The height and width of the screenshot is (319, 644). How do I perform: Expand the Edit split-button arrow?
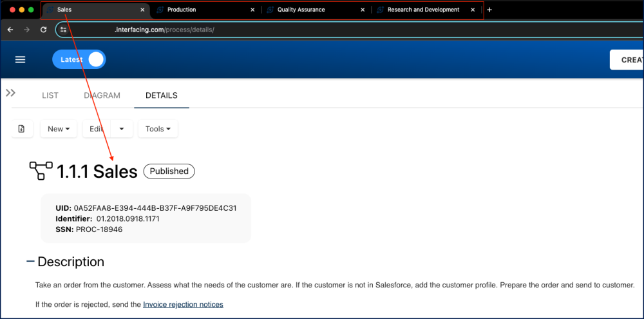(x=122, y=129)
